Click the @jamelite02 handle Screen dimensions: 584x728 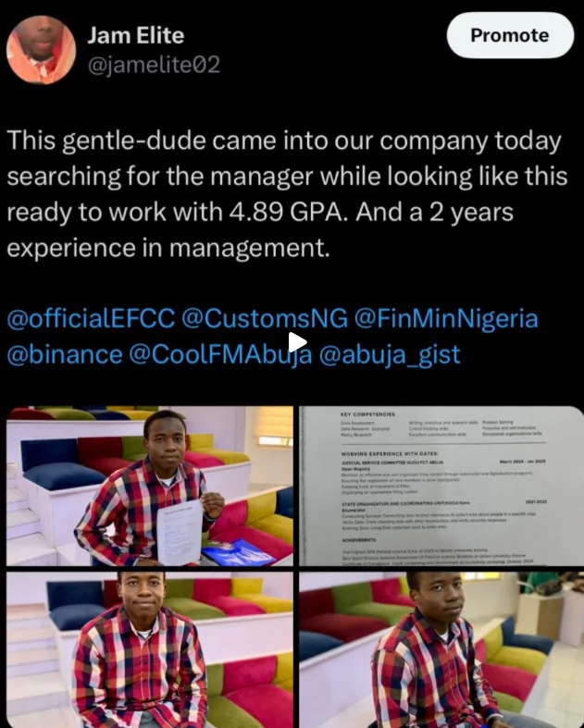point(153,66)
